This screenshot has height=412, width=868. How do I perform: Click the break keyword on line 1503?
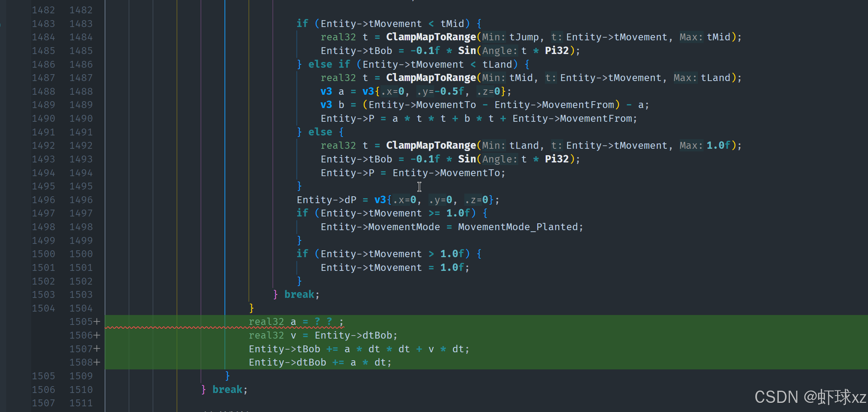299,294
